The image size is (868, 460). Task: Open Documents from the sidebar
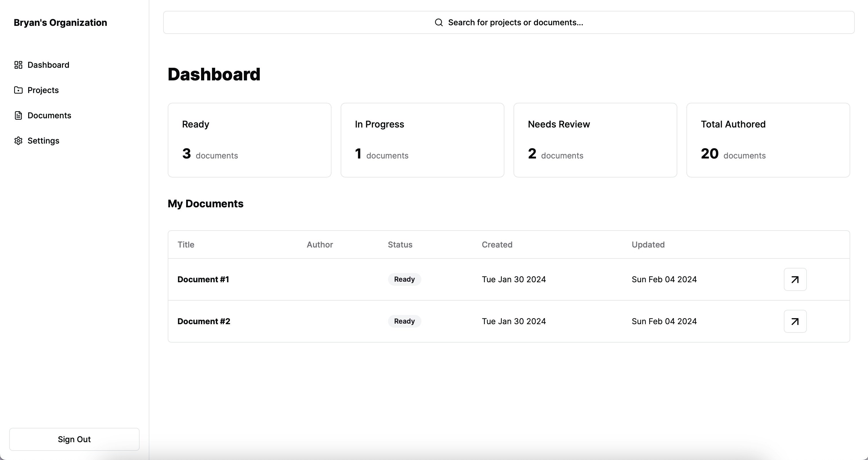(49, 115)
